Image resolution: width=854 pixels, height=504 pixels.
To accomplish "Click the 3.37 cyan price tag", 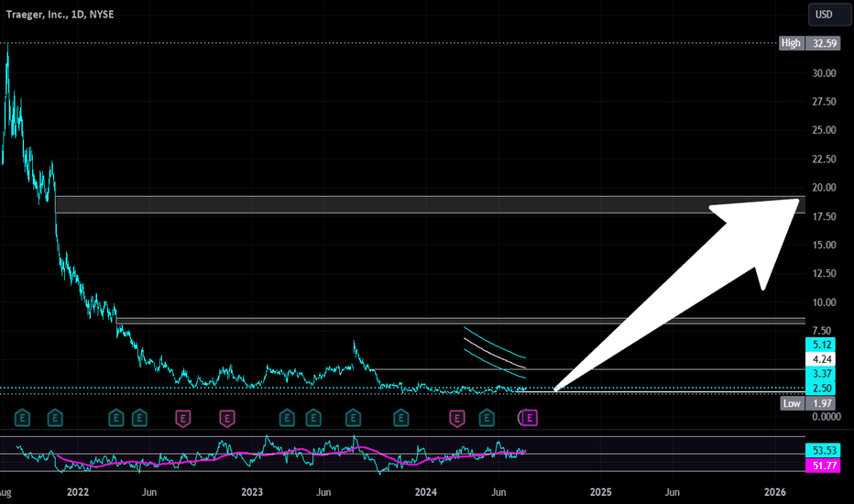I will [x=820, y=373].
